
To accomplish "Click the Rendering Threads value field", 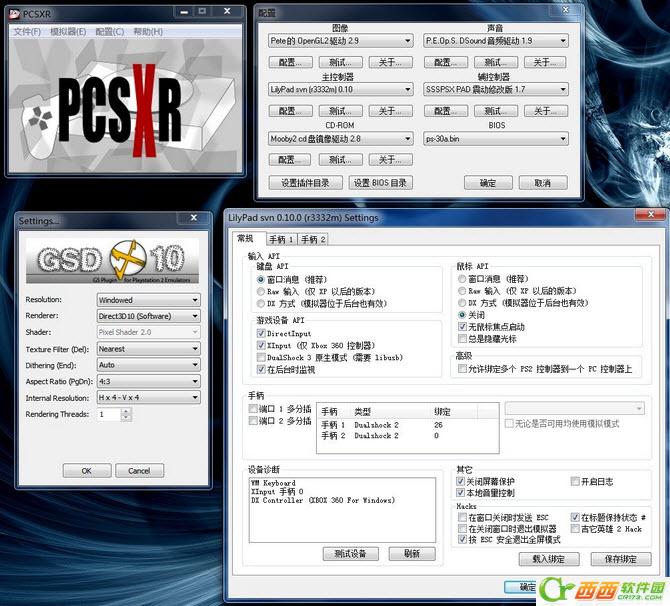I will tap(109, 414).
